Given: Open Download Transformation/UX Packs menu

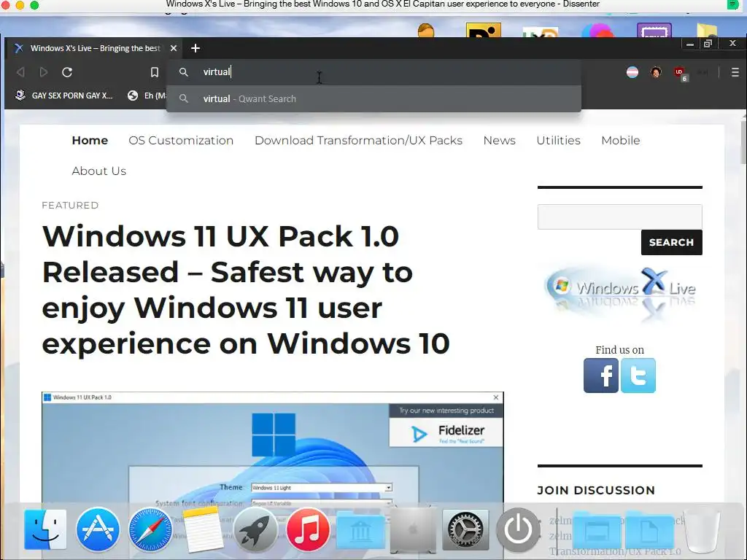Looking at the screenshot, I should [358, 141].
